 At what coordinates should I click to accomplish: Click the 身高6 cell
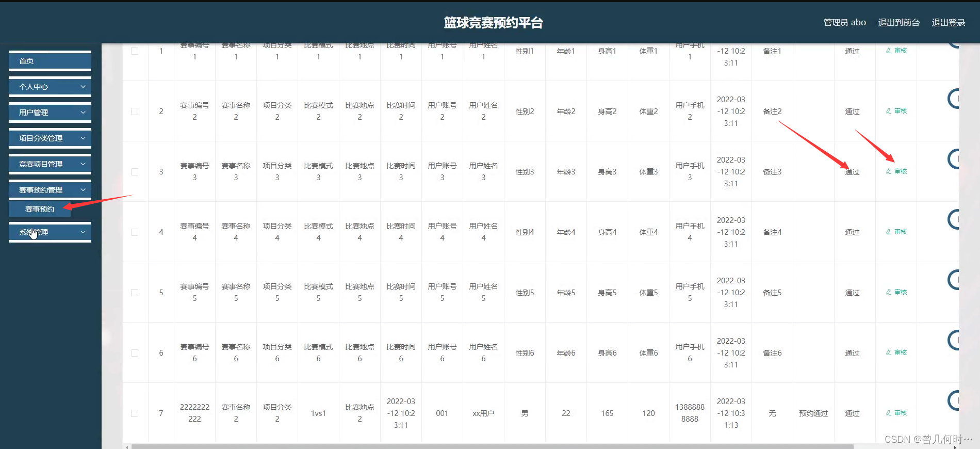click(607, 353)
